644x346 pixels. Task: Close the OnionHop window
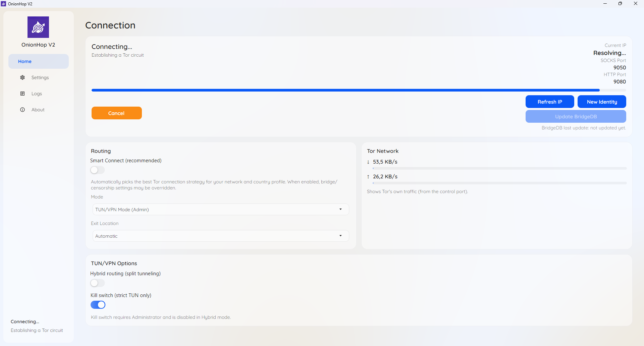pyautogui.click(x=636, y=4)
